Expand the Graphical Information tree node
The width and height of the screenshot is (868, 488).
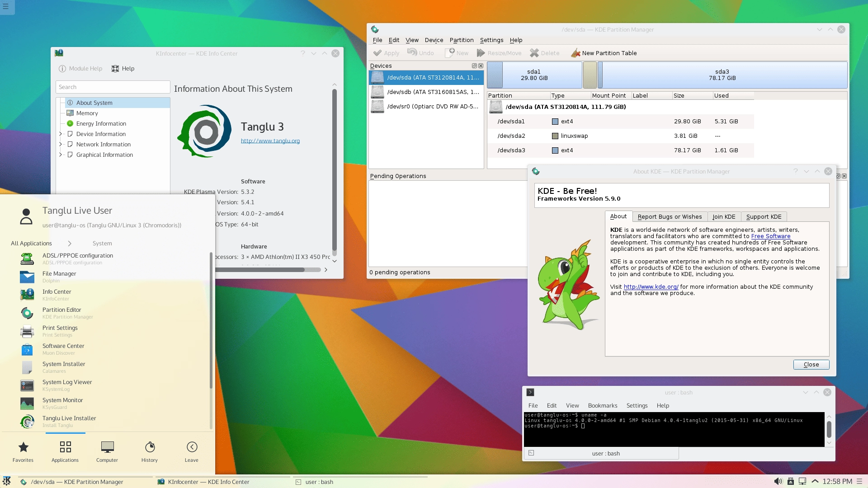click(x=61, y=155)
